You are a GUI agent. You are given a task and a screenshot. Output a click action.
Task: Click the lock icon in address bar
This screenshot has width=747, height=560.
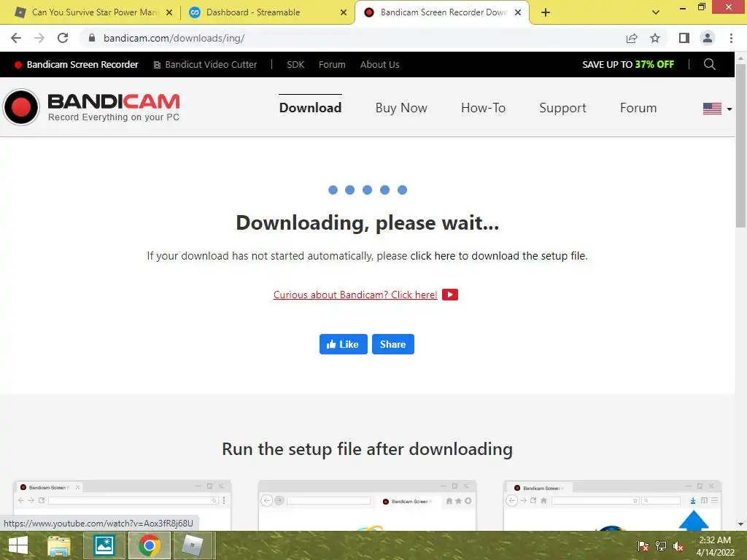tap(92, 38)
